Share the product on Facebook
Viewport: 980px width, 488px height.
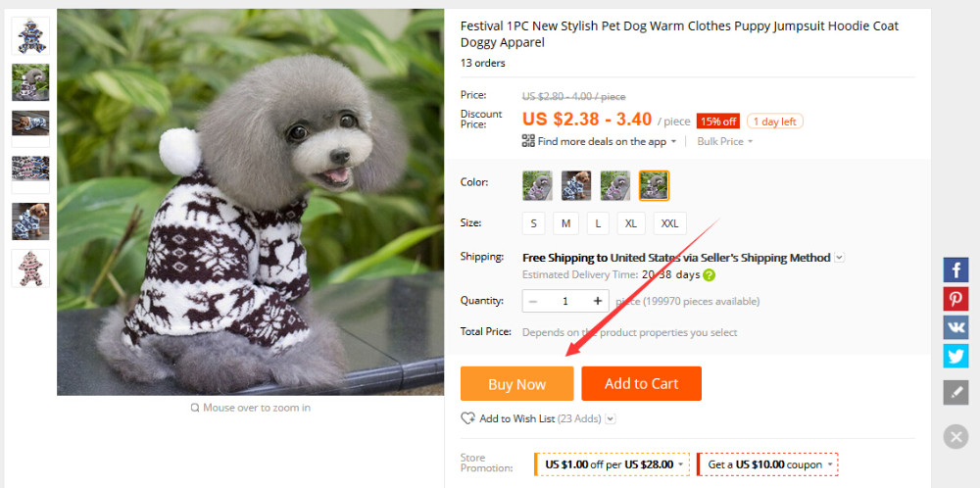click(x=955, y=269)
